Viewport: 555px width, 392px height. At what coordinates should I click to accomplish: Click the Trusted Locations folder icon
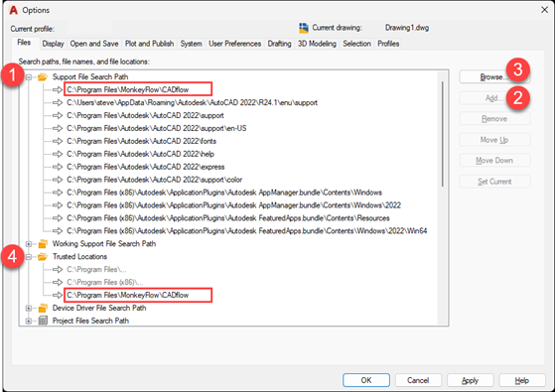(x=43, y=256)
